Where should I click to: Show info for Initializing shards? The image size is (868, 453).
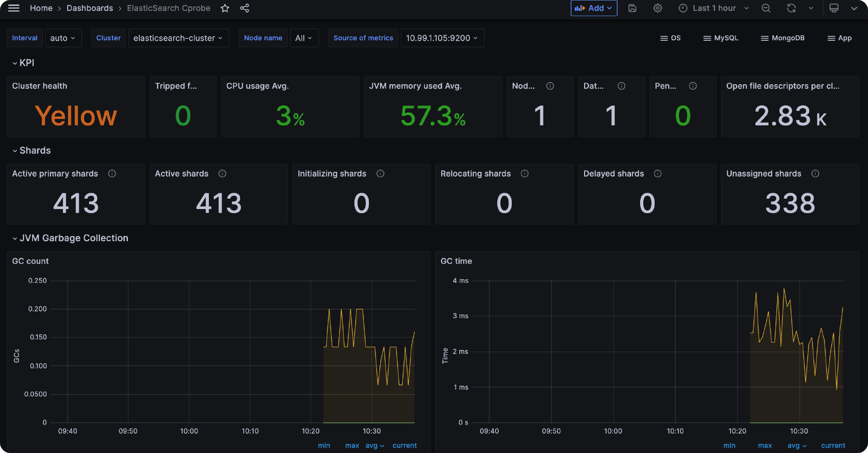(381, 174)
